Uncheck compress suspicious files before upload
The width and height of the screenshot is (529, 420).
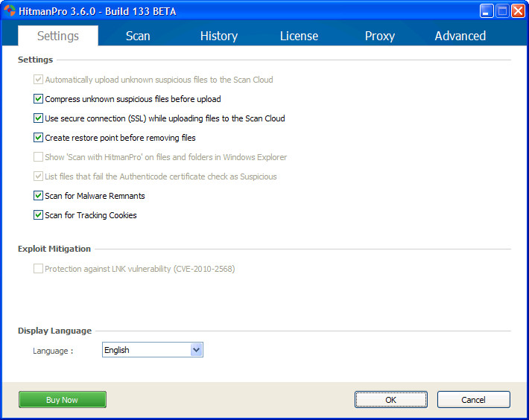pyautogui.click(x=38, y=99)
